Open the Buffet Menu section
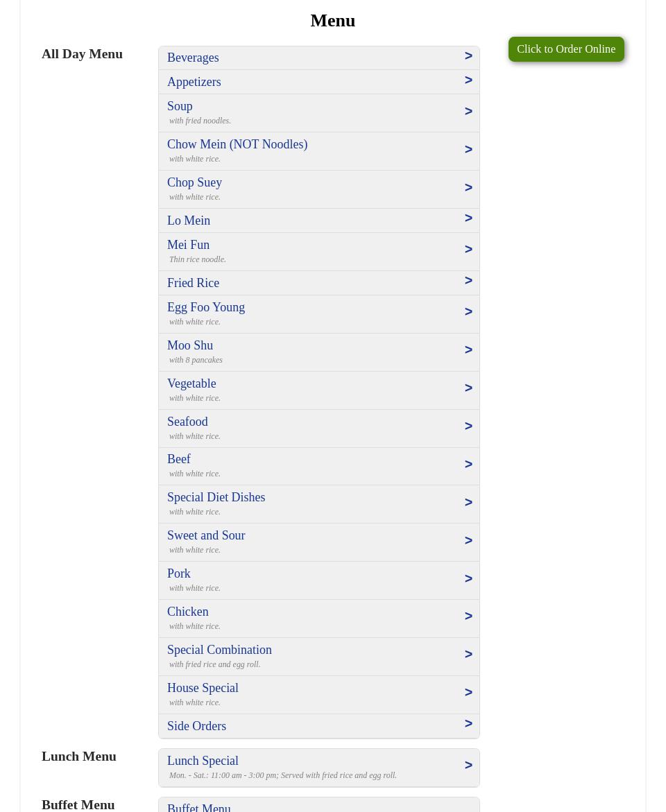The width and height of the screenshot is (666, 812). click(319, 806)
